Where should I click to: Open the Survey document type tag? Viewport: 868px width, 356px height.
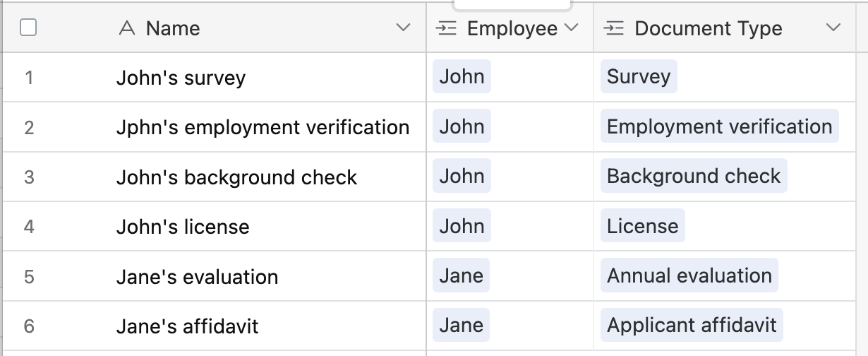click(x=639, y=76)
